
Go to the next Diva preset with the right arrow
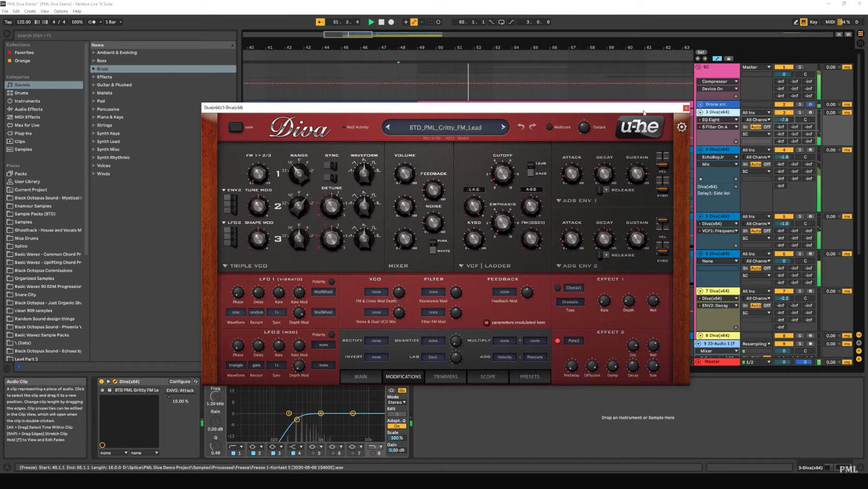(503, 127)
